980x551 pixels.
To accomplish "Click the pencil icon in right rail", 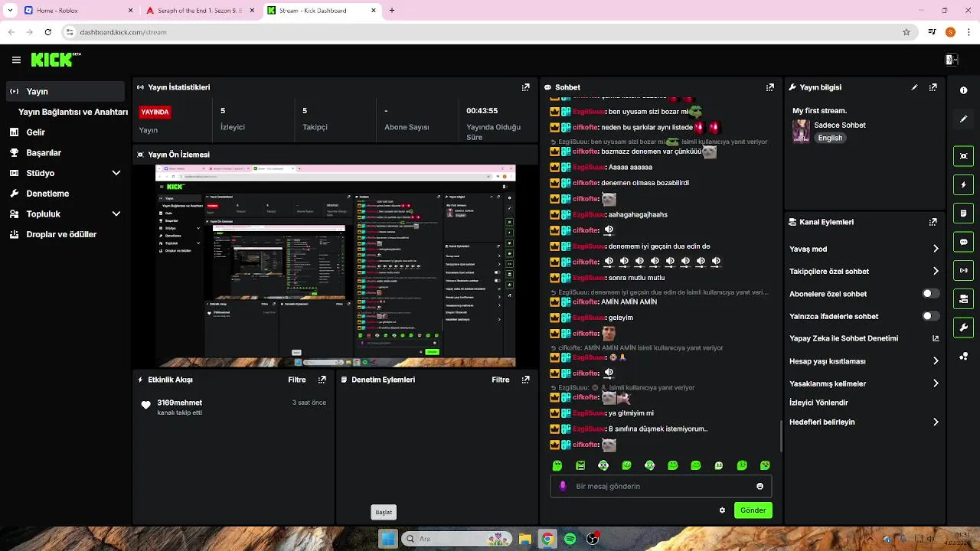I will (963, 119).
